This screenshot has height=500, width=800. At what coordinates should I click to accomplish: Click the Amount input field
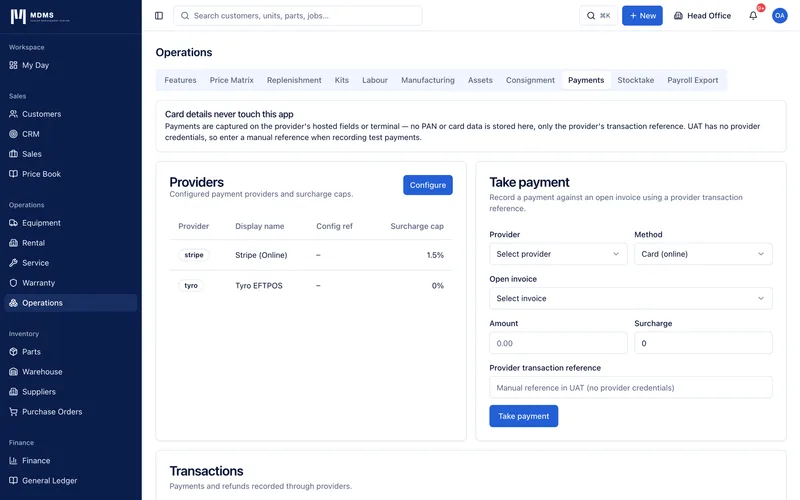tap(558, 343)
